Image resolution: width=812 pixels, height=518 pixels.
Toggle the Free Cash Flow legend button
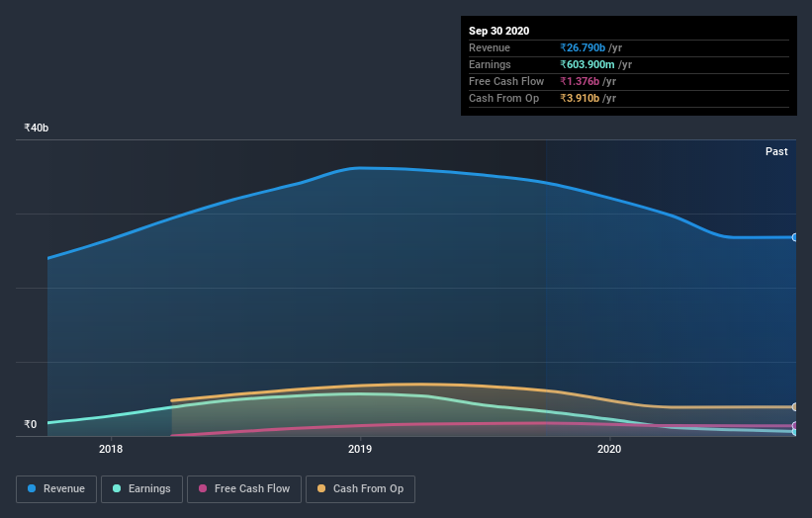[x=244, y=489]
